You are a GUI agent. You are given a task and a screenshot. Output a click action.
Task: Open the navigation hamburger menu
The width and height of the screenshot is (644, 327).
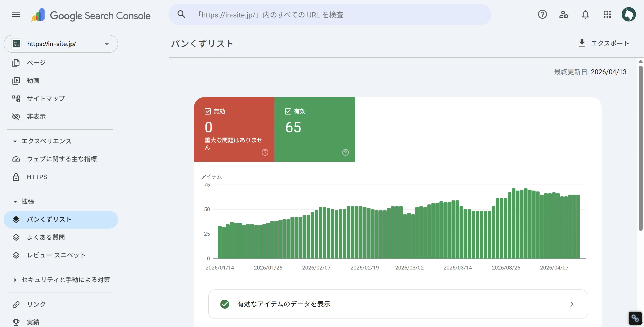[16, 14]
